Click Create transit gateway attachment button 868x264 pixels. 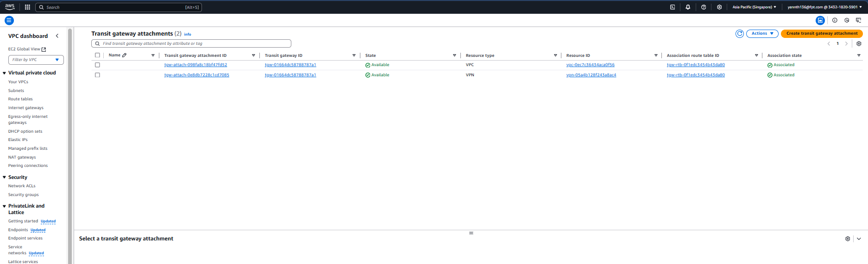822,34
